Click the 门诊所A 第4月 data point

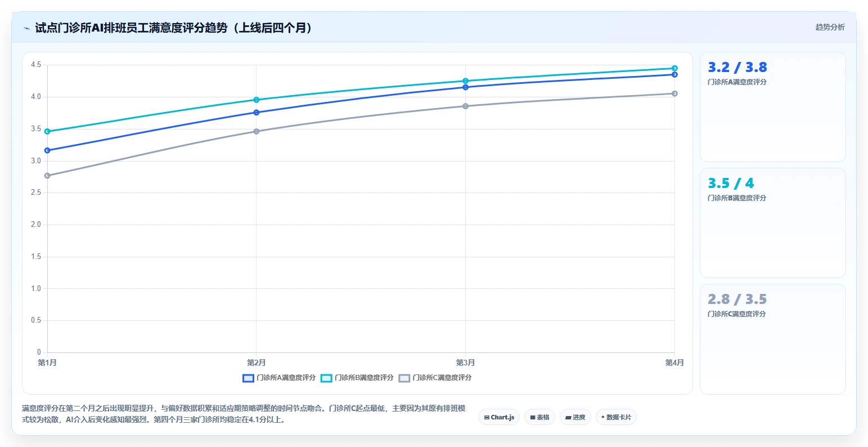click(674, 74)
